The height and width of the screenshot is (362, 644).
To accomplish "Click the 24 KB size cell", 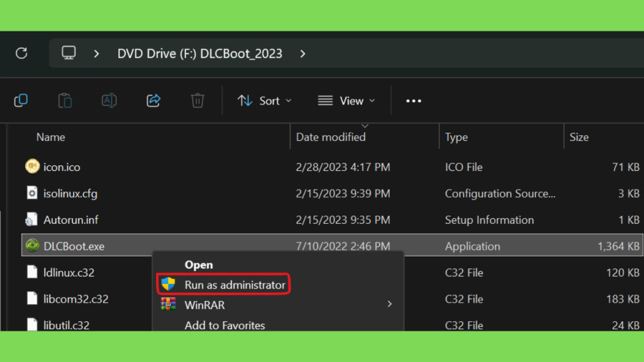I will (x=626, y=325).
